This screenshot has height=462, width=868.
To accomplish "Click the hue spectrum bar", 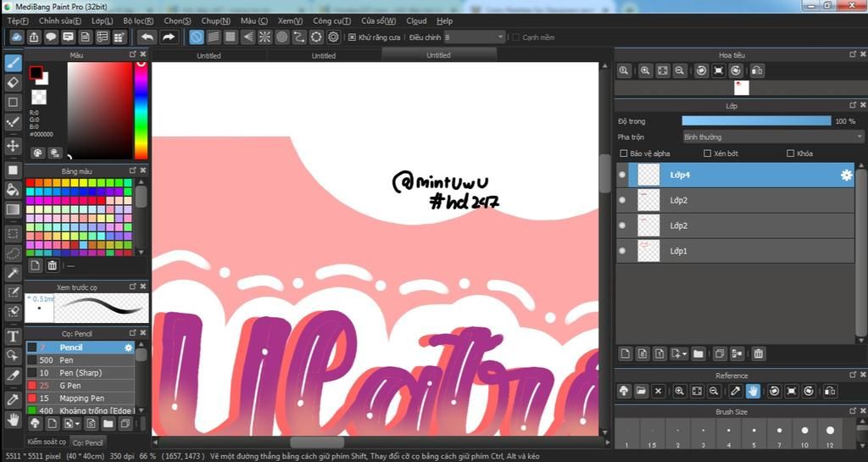I will [142, 110].
